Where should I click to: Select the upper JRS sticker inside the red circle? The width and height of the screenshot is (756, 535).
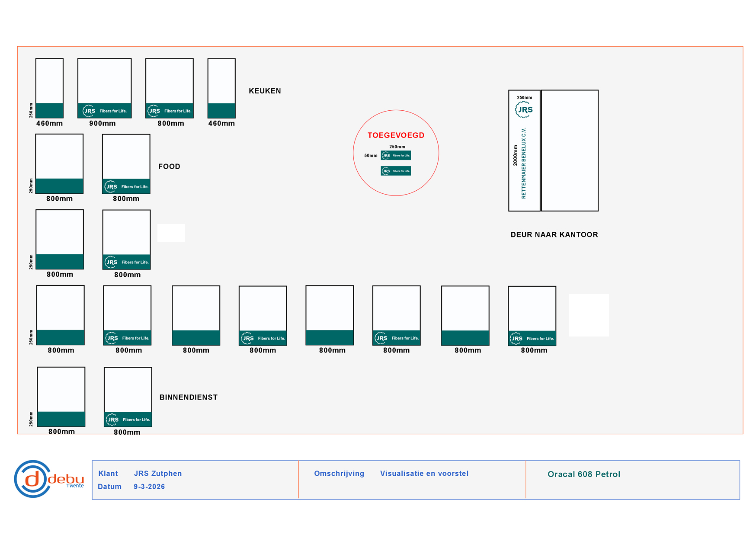coord(396,155)
